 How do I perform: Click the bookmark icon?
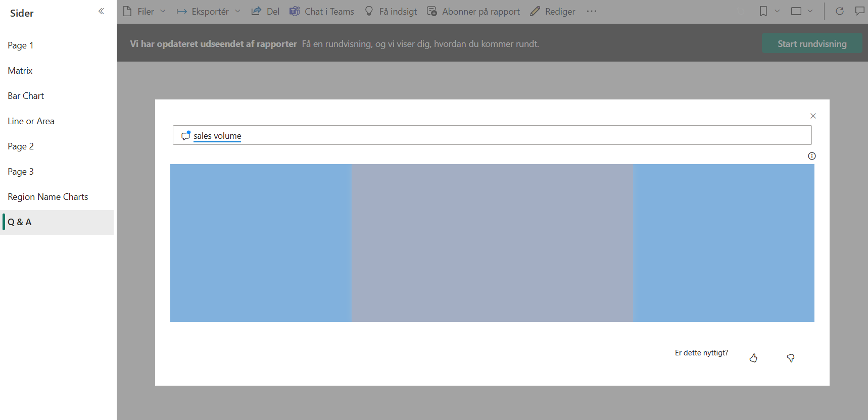pyautogui.click(x=763, y=11)
